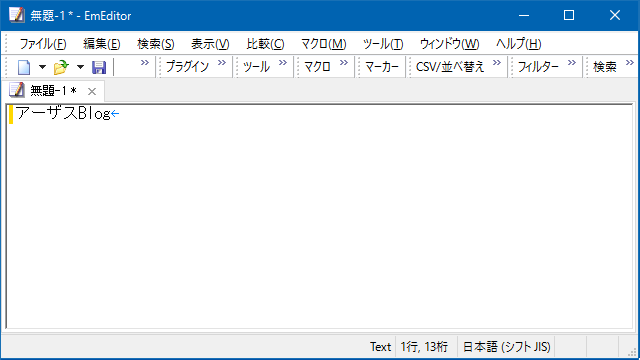The height and width of the screenshot is (360, 640).
Task: Click the マクロ toolbar label
Action: coord(317,67)
